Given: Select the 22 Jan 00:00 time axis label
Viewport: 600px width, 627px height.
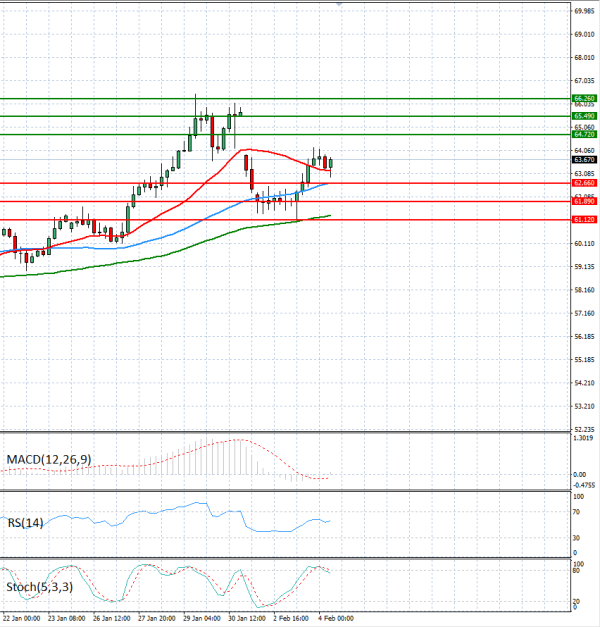Looking at the screenshot, I should tap(22, 618).
